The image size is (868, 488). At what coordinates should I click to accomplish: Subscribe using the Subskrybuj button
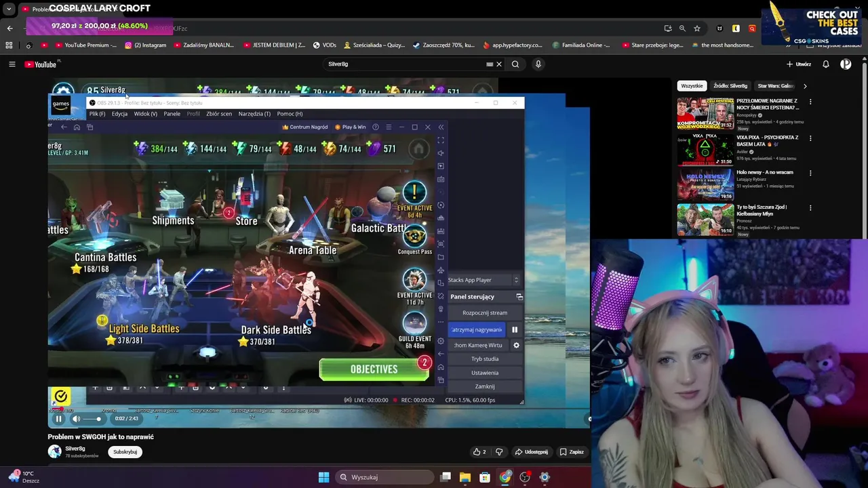point(125,452)
